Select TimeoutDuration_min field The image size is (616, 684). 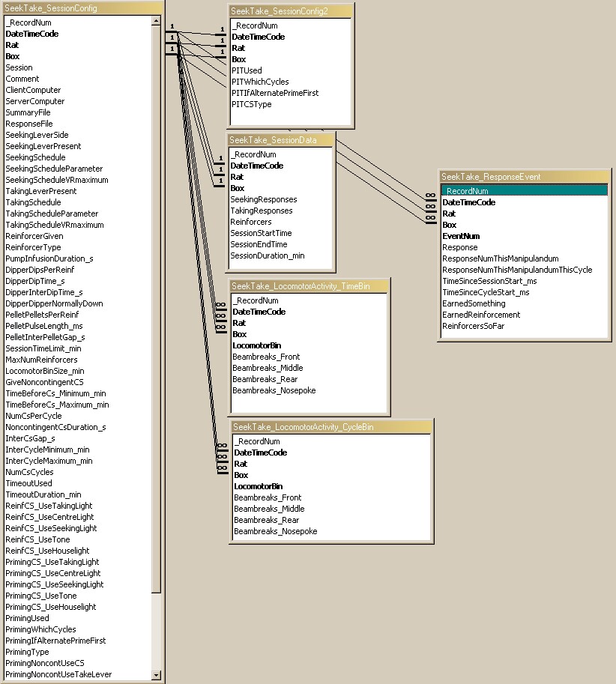click(x=43, y=494)
